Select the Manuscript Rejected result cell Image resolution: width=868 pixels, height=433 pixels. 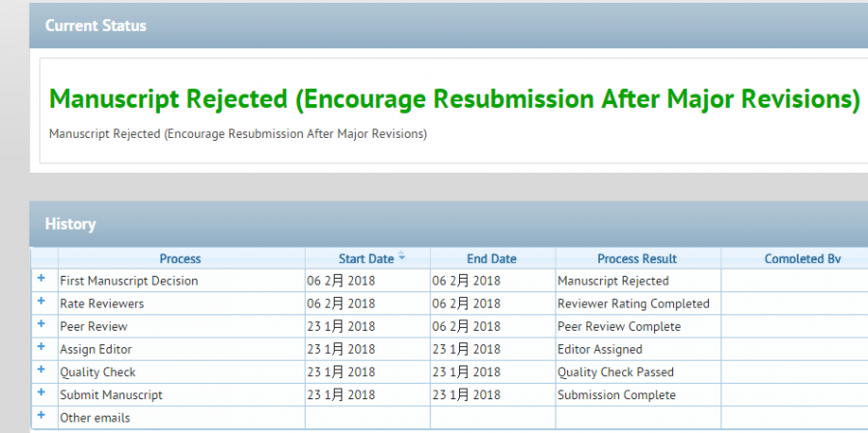pyautogui.click(x=612, y=281)
